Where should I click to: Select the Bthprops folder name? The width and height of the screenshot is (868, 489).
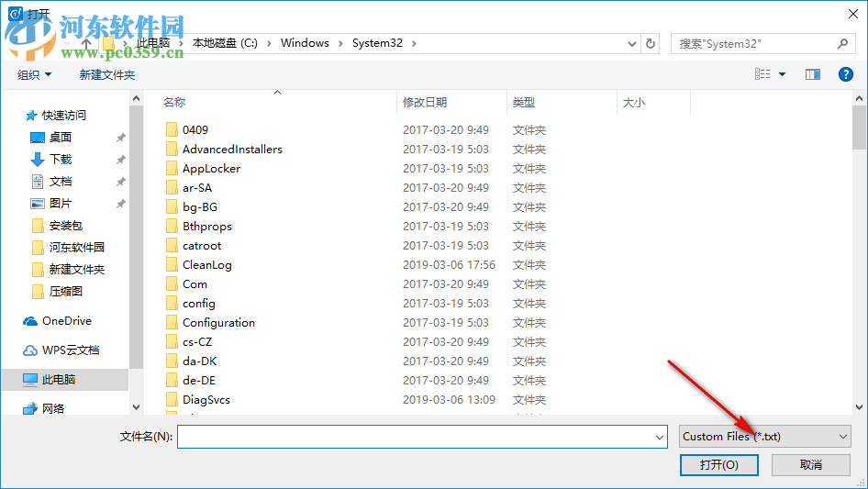(x=207, y=226)
